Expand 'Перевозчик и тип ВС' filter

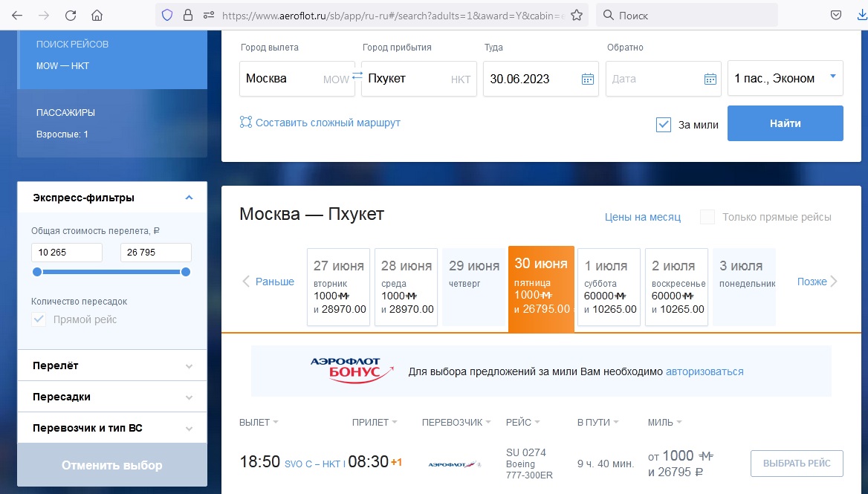click(x=111, y=428)
